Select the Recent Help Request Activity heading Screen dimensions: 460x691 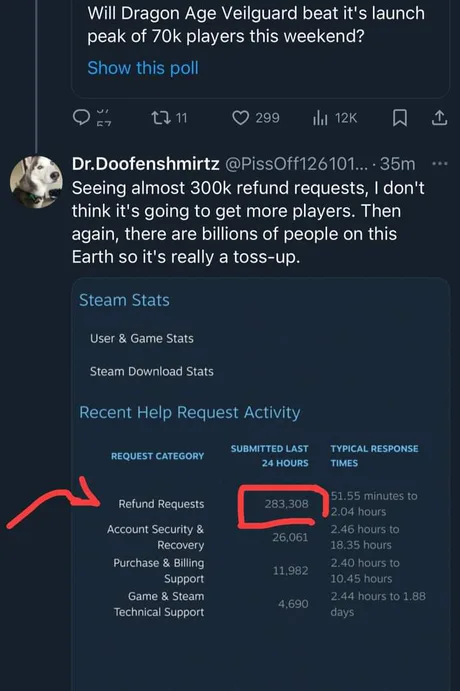190,412
